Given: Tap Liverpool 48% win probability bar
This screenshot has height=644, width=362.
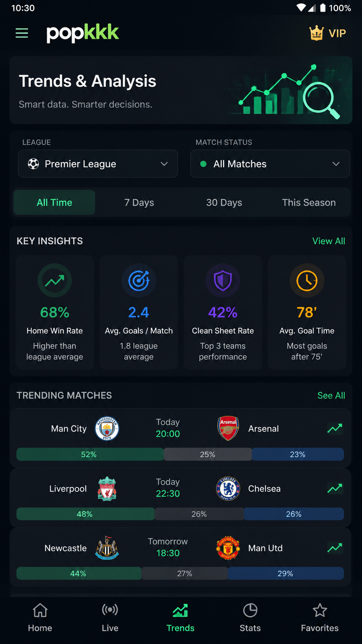Looking at the screenshot, I should click(x=85, y=514).
